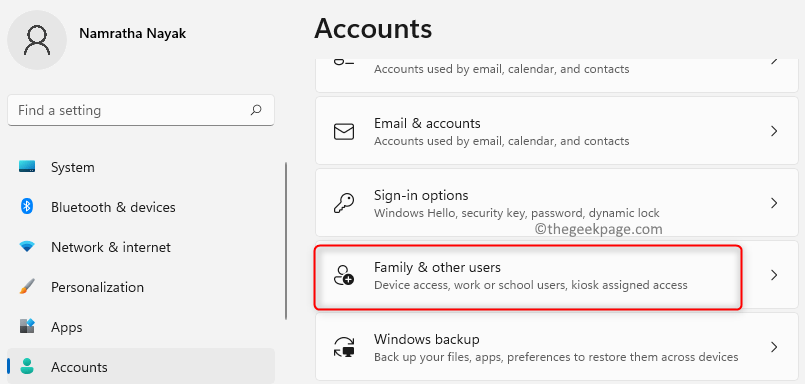Image resolution: width=805 pixels, height=384 pixels.
Task: Click the user profile avatar icon
Action: tap(36, 40)
